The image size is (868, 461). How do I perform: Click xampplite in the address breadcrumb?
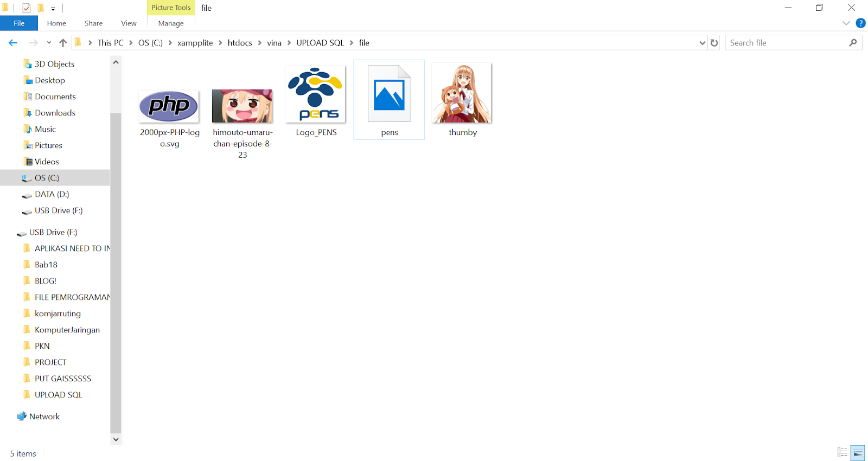coord(195,43)
